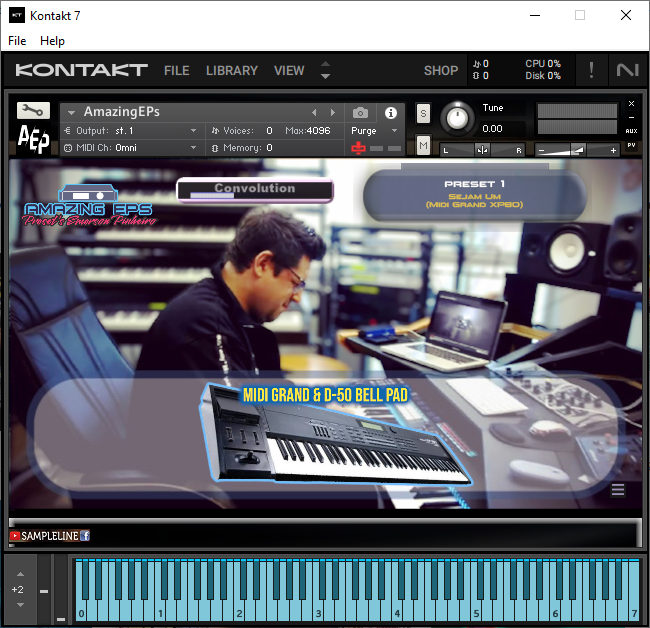Click the Disk 0% readout
Viewport: 650px width, 628px height.
pyautogui.click(x=543, y=76)
